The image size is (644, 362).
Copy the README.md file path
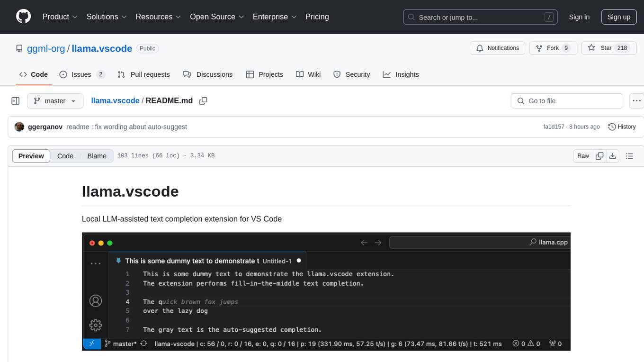204,101
